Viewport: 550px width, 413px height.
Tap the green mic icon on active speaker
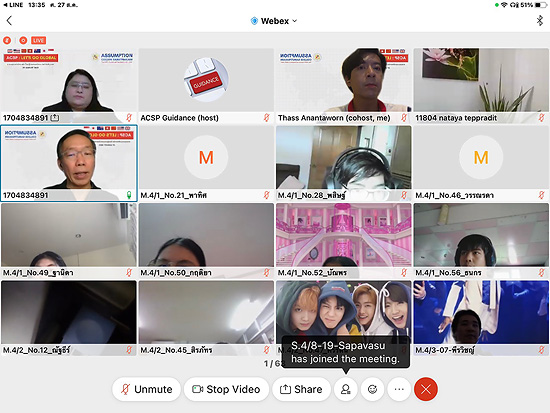coord(129,195)
